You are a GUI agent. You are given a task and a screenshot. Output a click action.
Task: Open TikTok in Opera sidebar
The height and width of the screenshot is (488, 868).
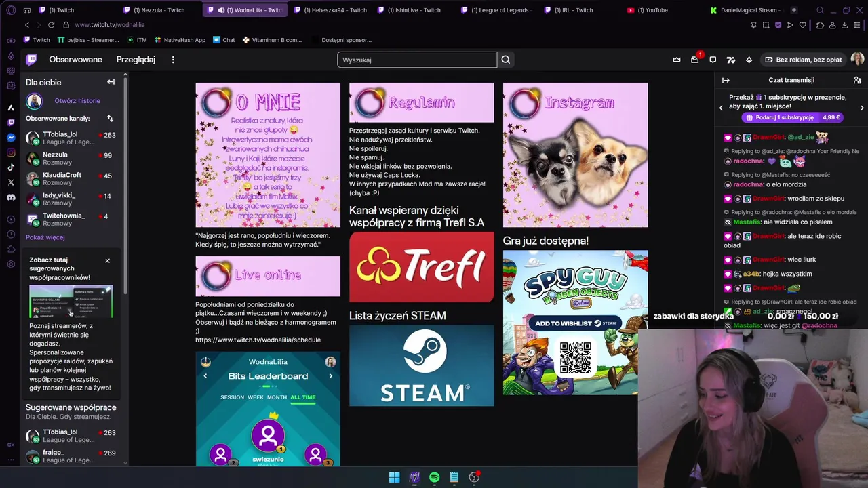point(11,167)
